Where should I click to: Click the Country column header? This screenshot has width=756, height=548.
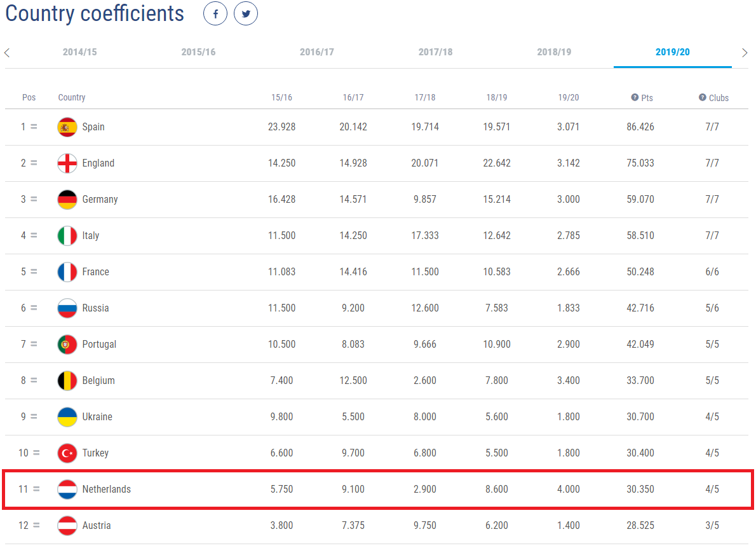72,97
